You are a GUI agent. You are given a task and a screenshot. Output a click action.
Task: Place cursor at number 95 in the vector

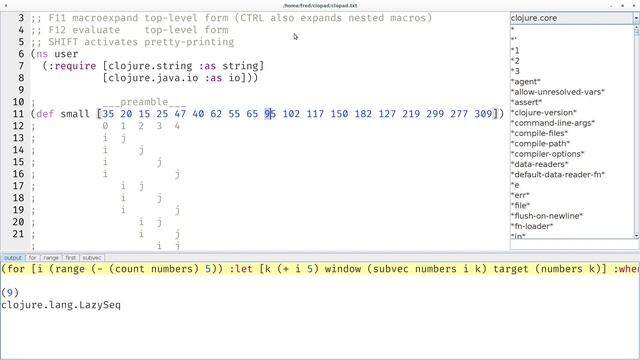click(270, 114)
